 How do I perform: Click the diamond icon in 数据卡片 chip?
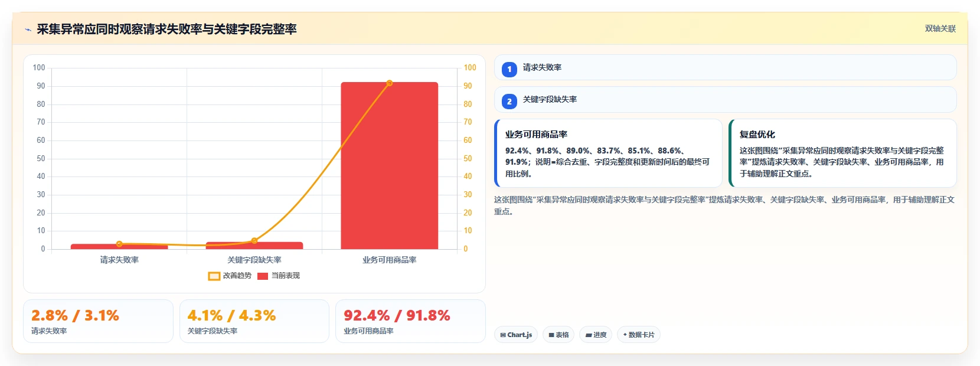pyautogui.click(x=625, y=335)
